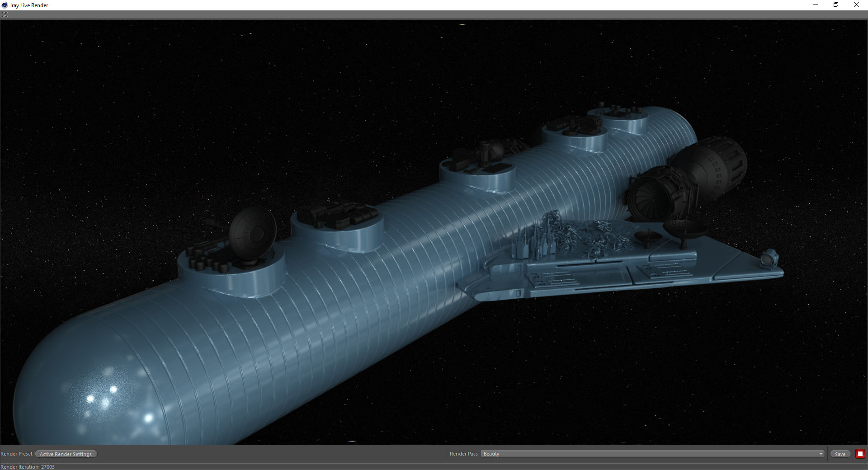Click the spaceship render viewport image

(434, 232)
